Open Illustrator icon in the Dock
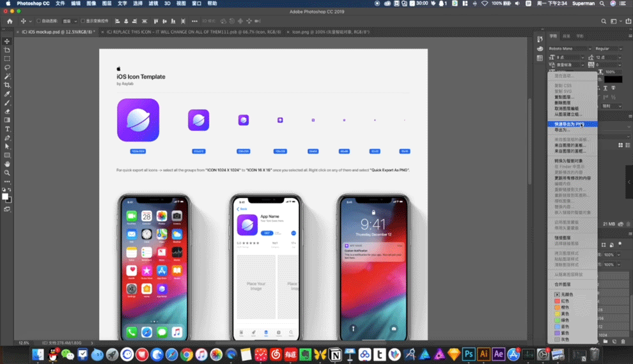 coord(483,354)
